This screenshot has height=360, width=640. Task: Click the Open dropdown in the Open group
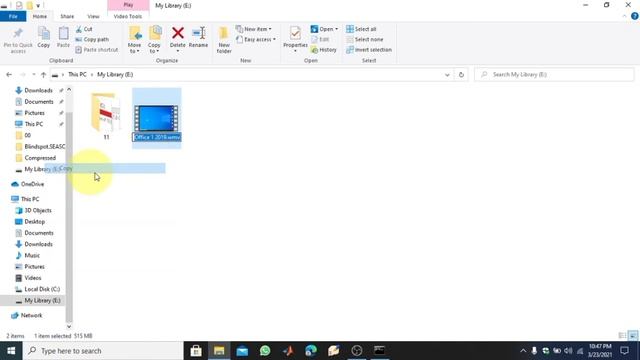pyautogui.click(x=324, y=29)
